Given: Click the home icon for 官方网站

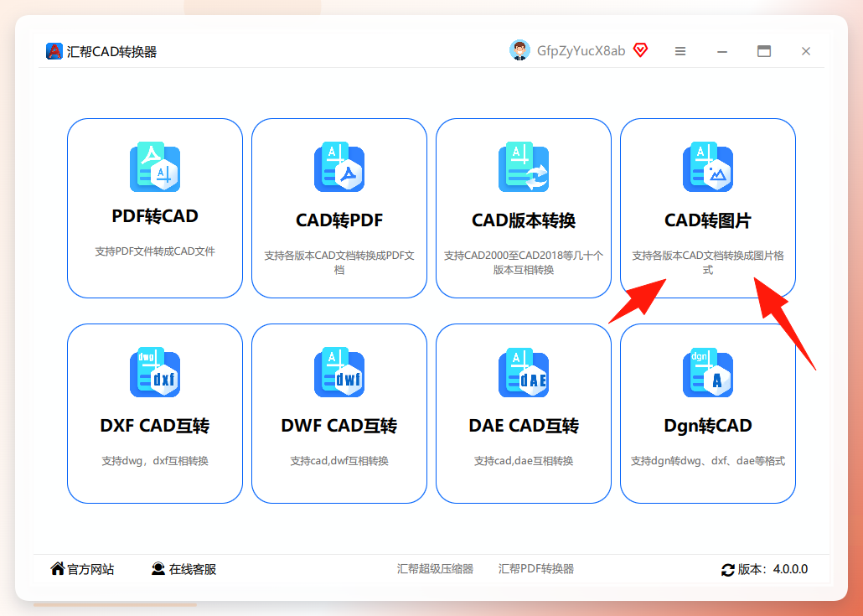Looking at the screenshot, I should coord(57,568).
